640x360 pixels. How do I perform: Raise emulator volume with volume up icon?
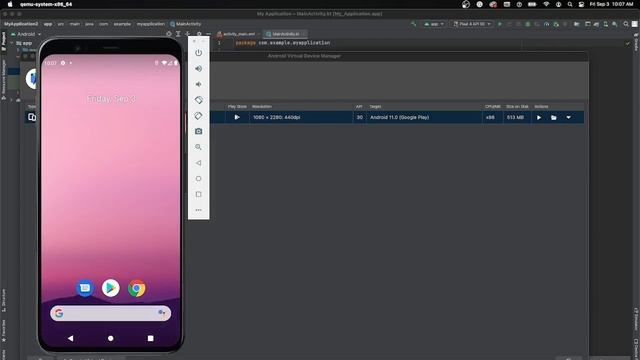[198, 69]
